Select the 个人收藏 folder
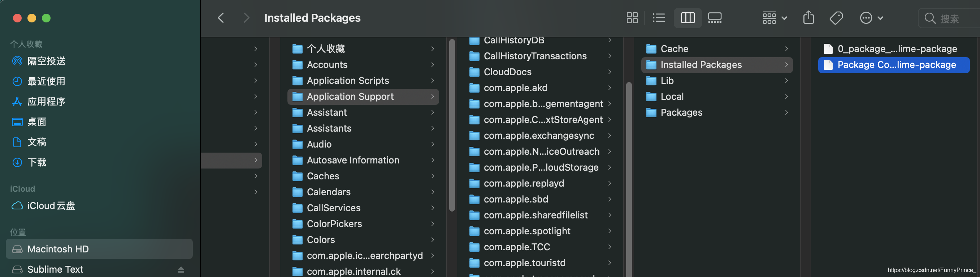The image size is (980, 277). 363,49
